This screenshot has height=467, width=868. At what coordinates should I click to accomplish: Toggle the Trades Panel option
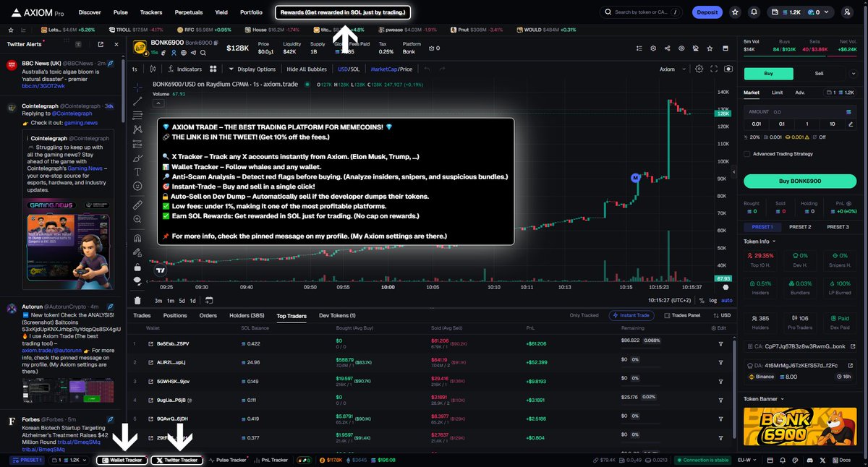(682, 315)
